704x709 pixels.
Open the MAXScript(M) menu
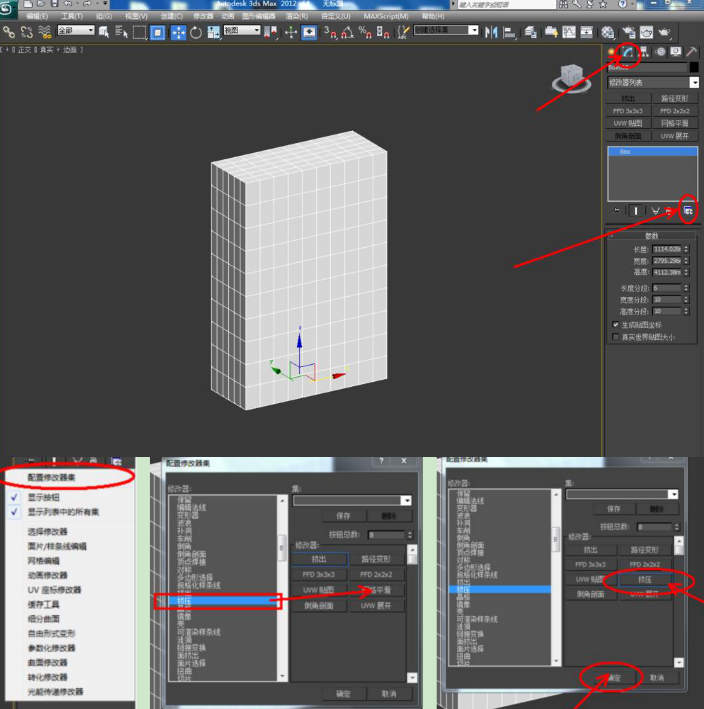pos(386,16)
